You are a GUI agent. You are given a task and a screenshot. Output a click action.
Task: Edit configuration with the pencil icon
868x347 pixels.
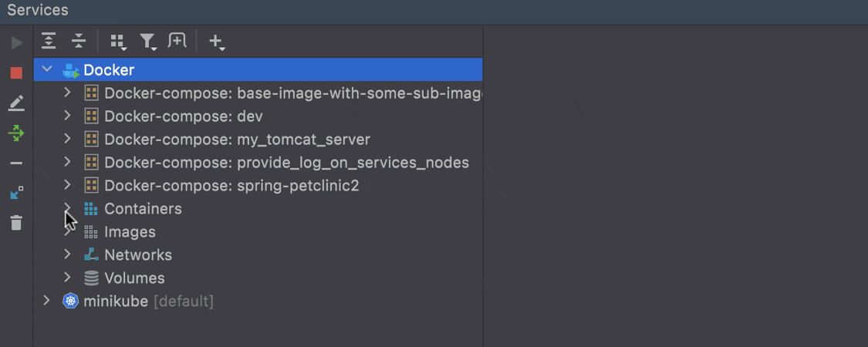pos(17,103)
